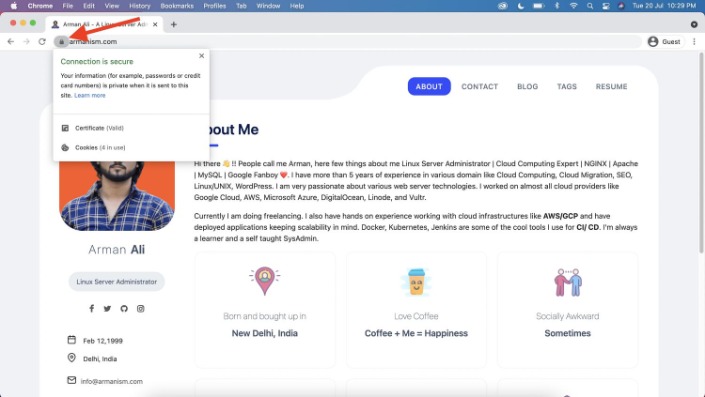Open the TAGS section
This screenshot has width=705, height=397.
click(567, 86)
